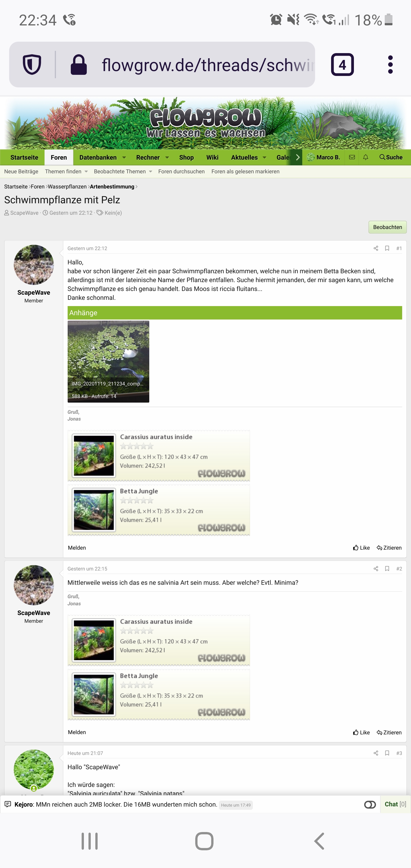This screenshot has height=868, width=411.
Task: Click Zitieren on post #2
Action: click(x=389, y=733)
